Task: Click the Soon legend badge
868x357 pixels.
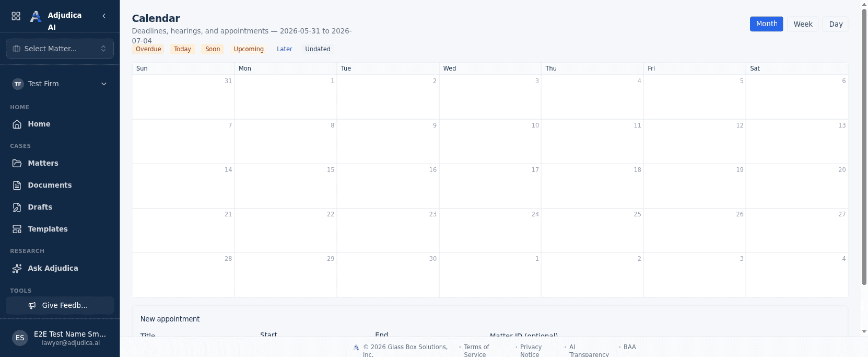Action: point(213,49)
